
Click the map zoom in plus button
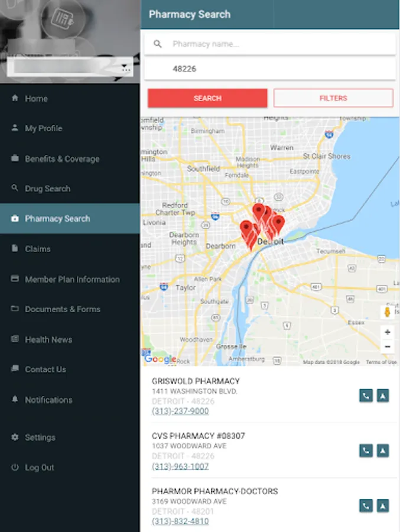(388, 332)
